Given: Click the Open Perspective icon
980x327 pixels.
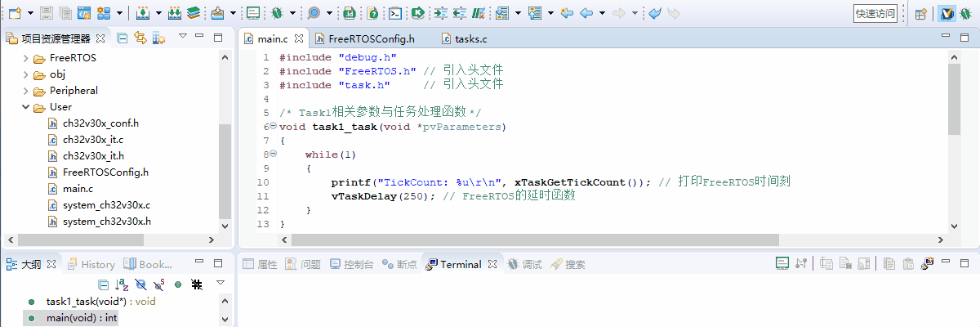Looking at the screenshot, I should [920, 13].
